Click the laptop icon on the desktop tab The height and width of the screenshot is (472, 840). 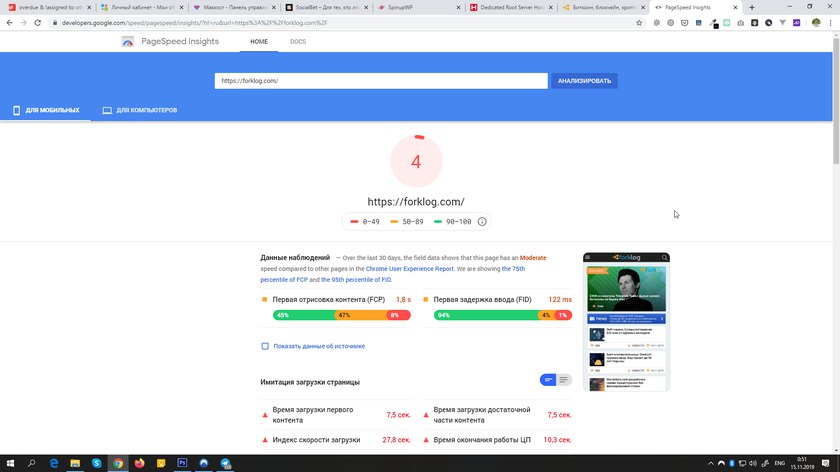[107, 110]
